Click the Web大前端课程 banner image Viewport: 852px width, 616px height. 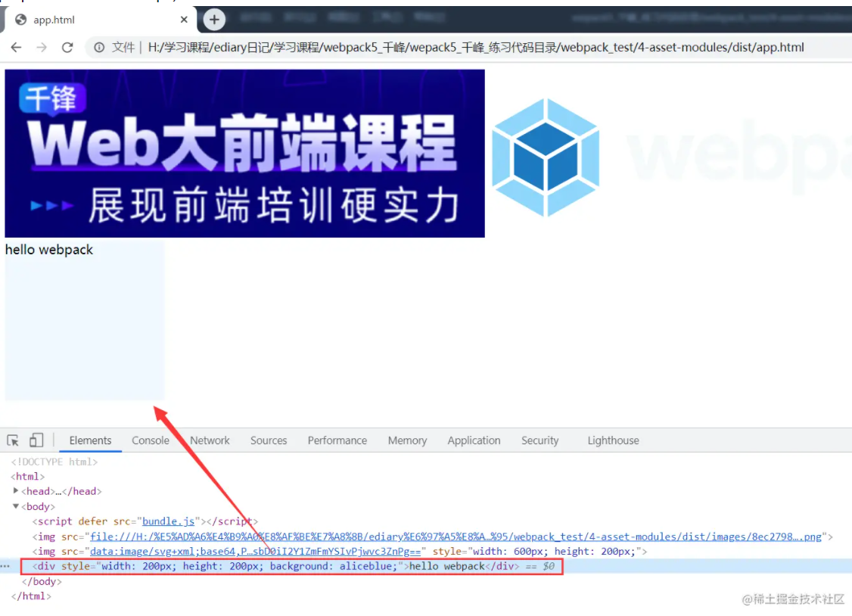point(244,153)
